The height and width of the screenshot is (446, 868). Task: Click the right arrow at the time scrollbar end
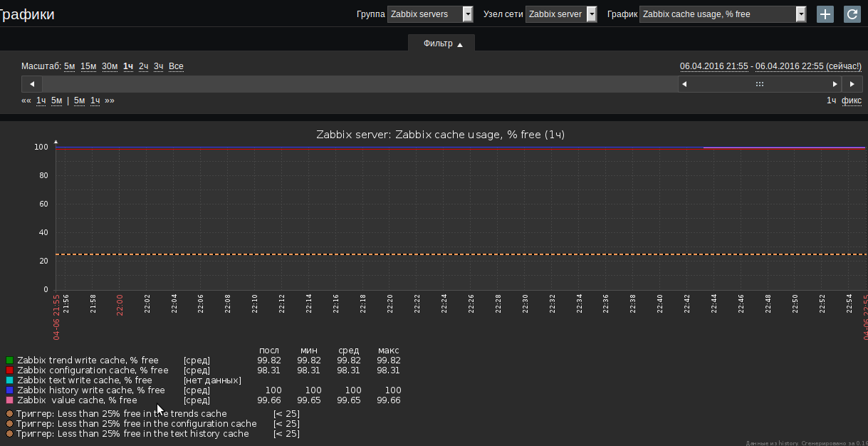(x=852, y=84)
